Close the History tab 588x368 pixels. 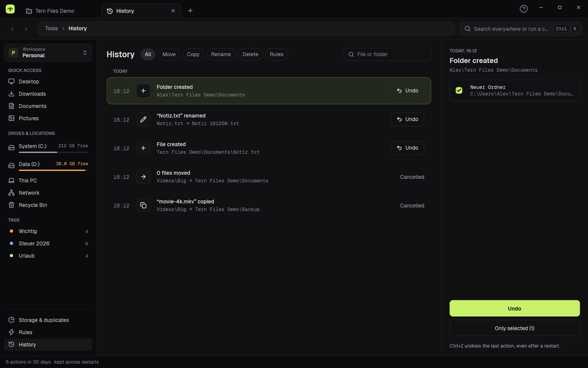click(173, 11)
